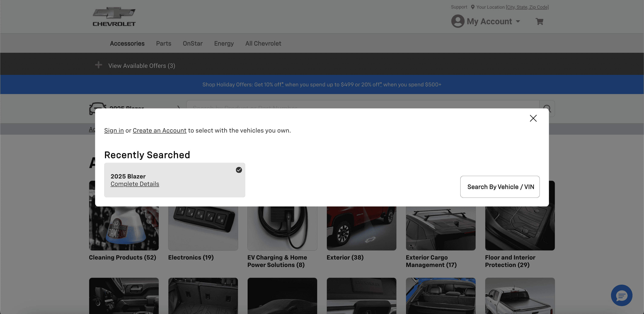Click Create an Account link
The image size is (644, 314).
coord(160,130)
